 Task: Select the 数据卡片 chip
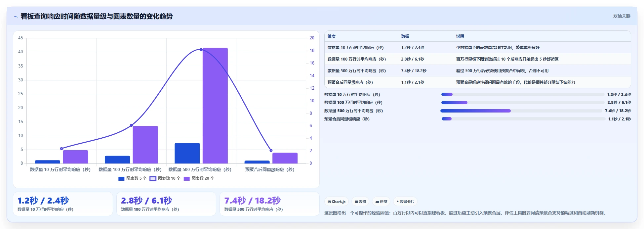pyautogui.click(x=405, y=202)
